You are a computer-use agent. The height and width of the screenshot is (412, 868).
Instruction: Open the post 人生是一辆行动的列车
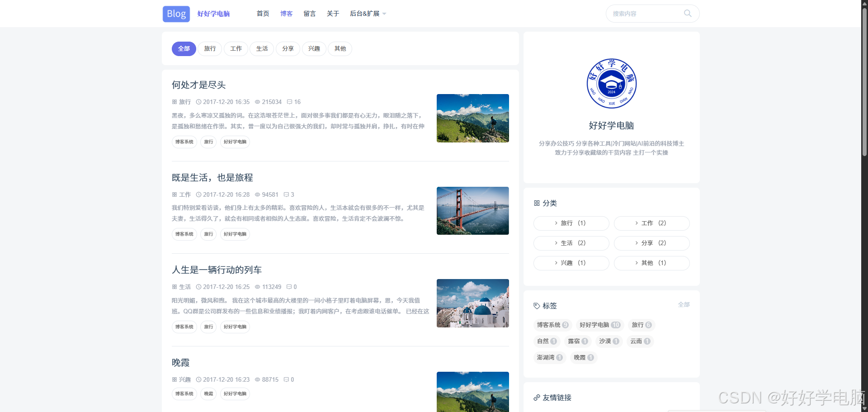[217, 270]
